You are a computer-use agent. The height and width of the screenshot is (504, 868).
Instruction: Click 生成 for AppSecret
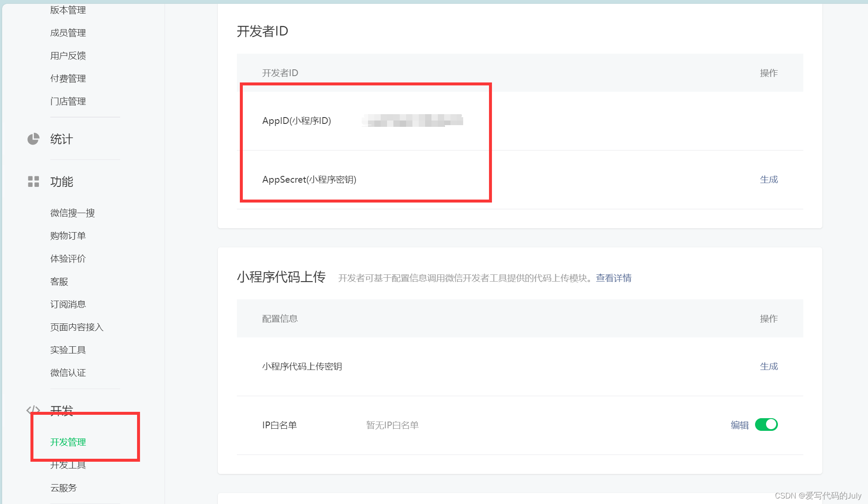pos(769,180)
